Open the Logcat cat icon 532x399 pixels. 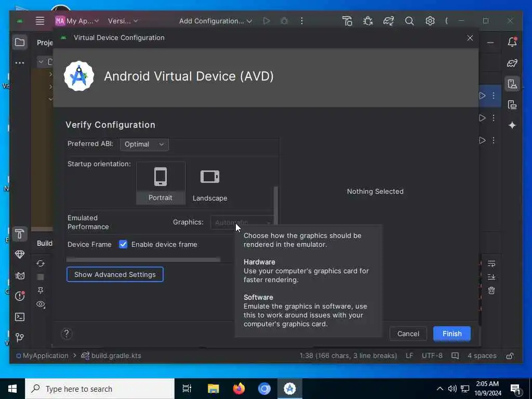click(20, 275)
